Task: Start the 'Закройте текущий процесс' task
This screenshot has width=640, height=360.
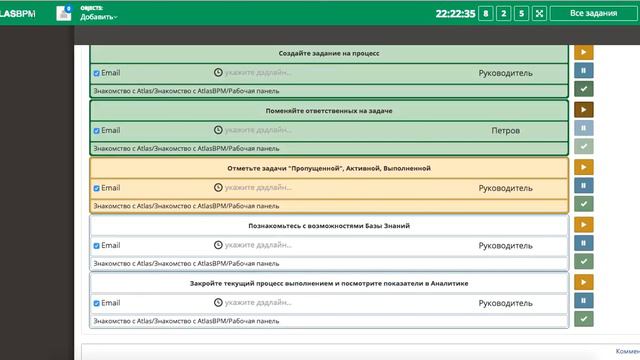Action: click(584, 282)
